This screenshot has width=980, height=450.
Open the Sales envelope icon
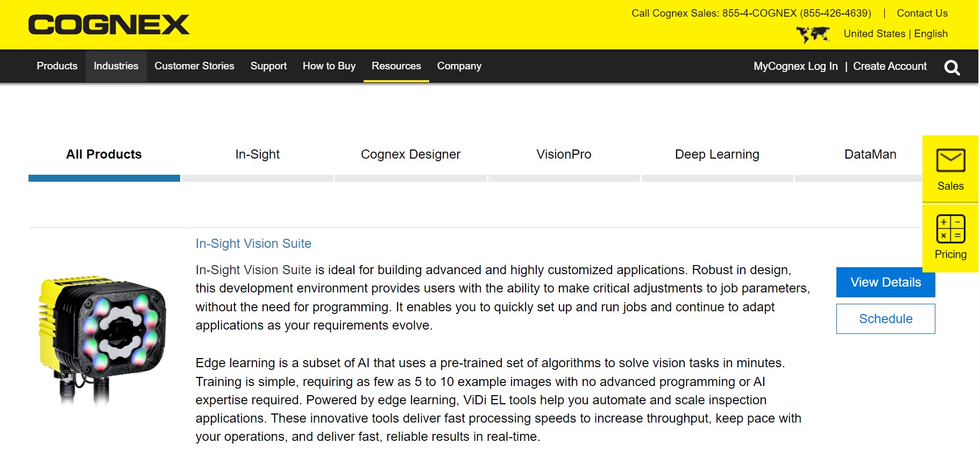950,161
